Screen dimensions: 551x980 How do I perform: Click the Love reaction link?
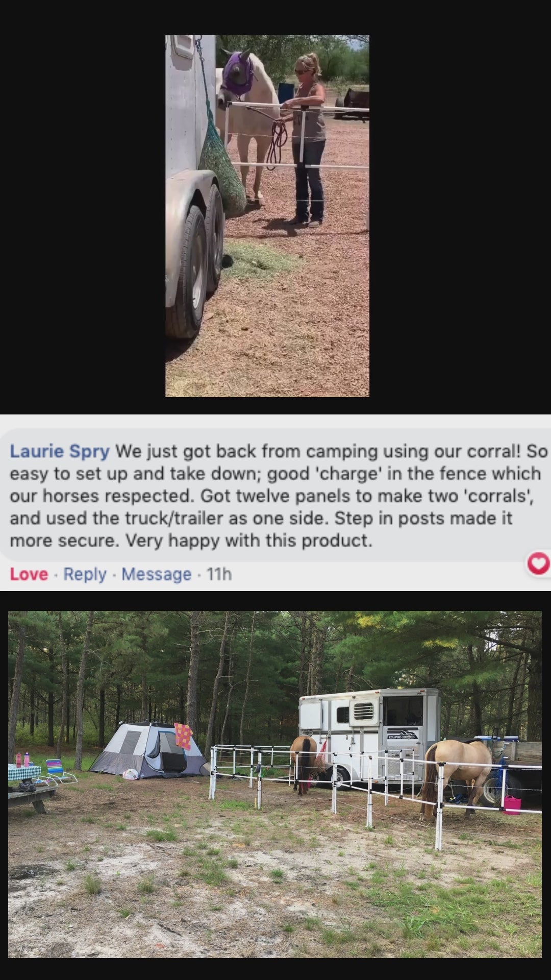(29, 574)
